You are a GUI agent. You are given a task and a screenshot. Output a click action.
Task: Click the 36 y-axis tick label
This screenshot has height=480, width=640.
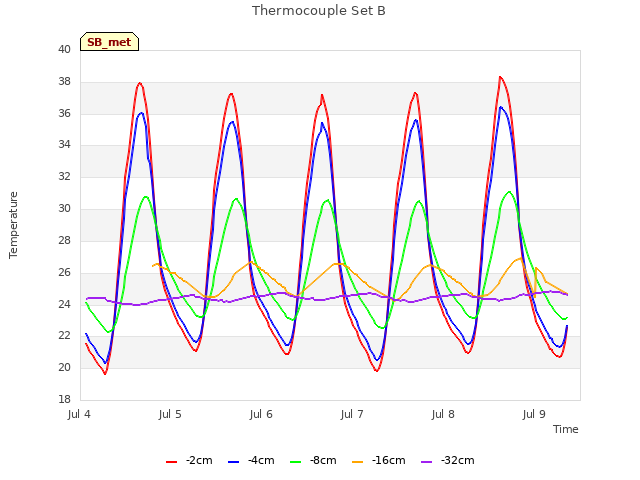pyautogui.click(x=64, y=113)
